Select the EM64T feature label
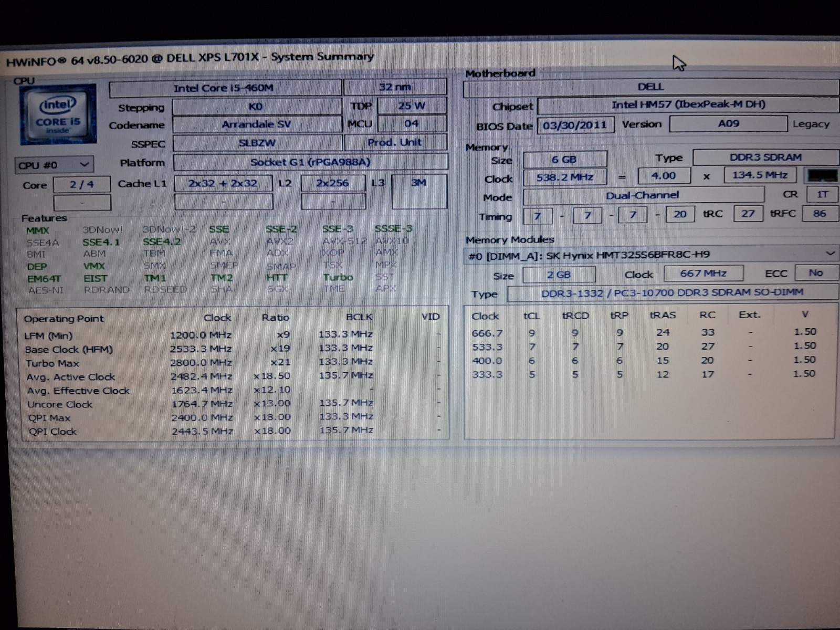840x630 pixels. [44, 279]
